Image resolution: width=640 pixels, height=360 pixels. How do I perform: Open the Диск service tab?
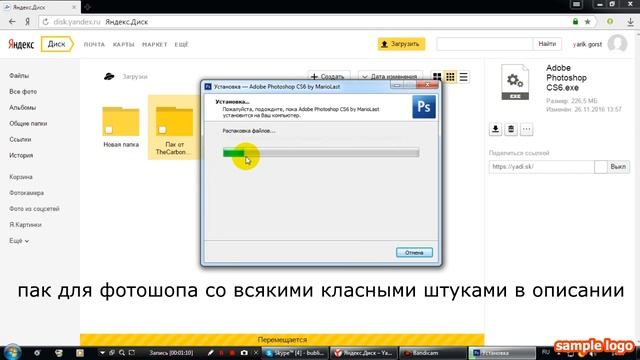click(x=57, y=44)
